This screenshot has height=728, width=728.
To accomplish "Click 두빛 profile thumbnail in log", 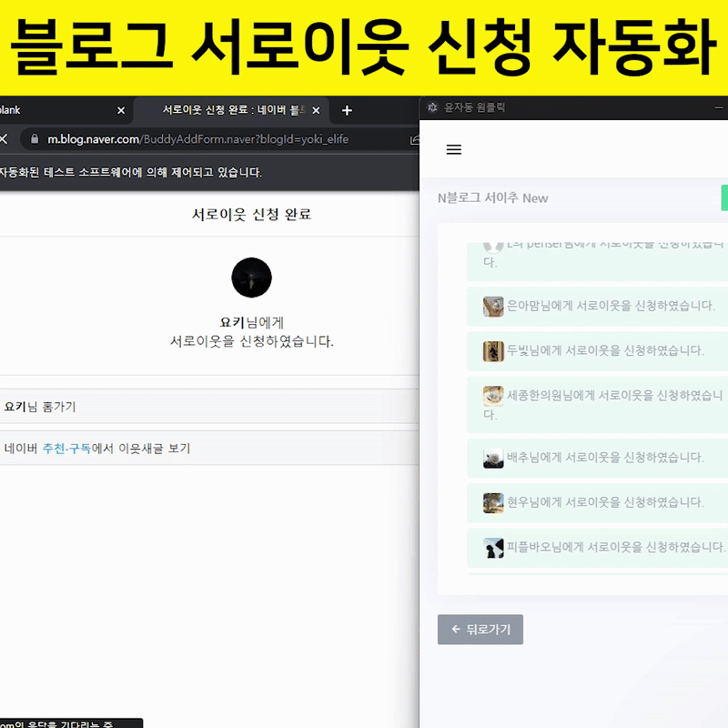I will [x=493, y=350].
